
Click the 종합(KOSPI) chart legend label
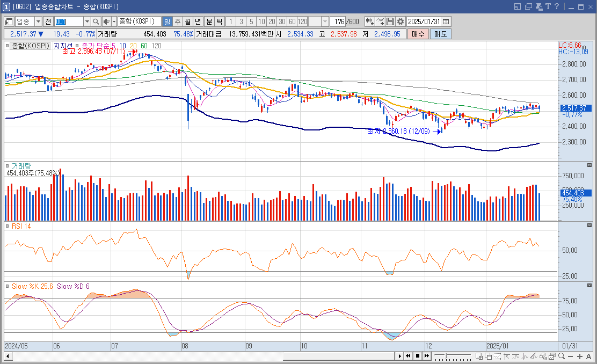point(31,46)
